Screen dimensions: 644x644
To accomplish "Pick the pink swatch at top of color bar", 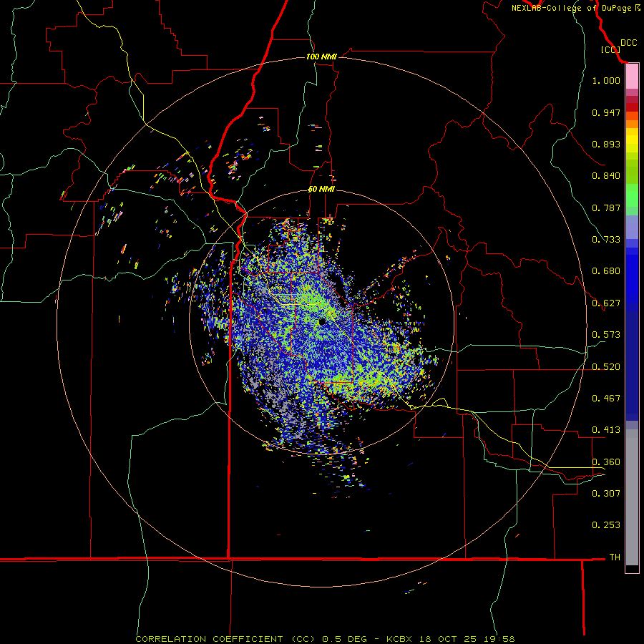I will [632, 77].
